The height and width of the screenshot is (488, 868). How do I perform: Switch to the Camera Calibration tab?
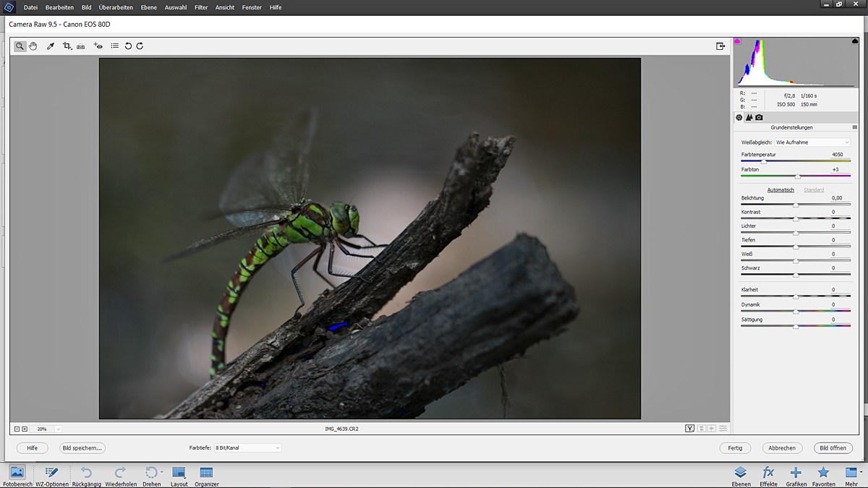(x=759, y=117)
